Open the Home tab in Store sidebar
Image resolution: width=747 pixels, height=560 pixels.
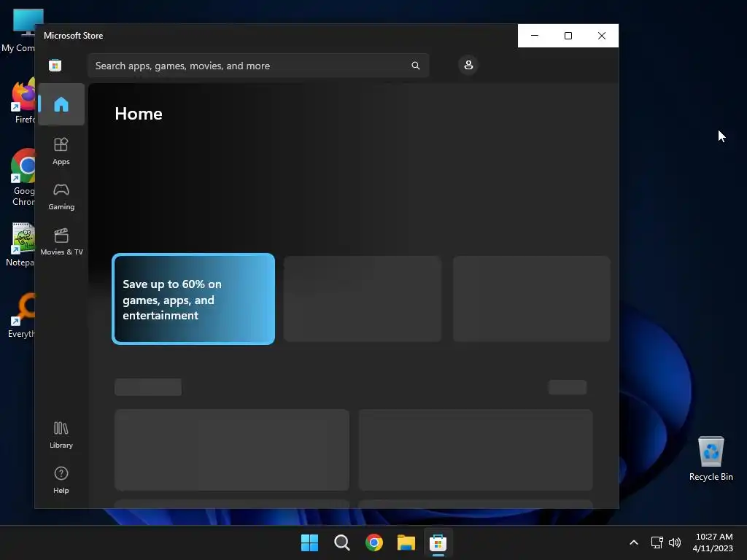click(x=61, y=104)
